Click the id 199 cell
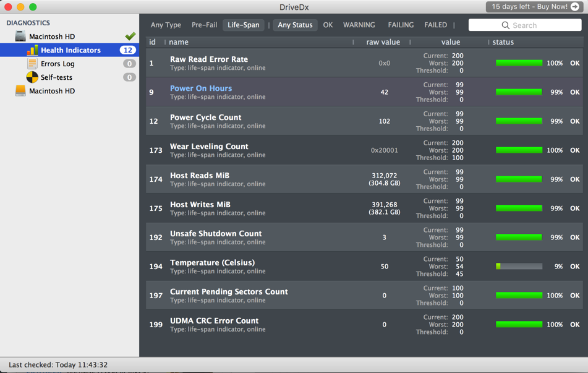Image resolution: width=588 pixels, height=373 pixels. click(156, 325)
